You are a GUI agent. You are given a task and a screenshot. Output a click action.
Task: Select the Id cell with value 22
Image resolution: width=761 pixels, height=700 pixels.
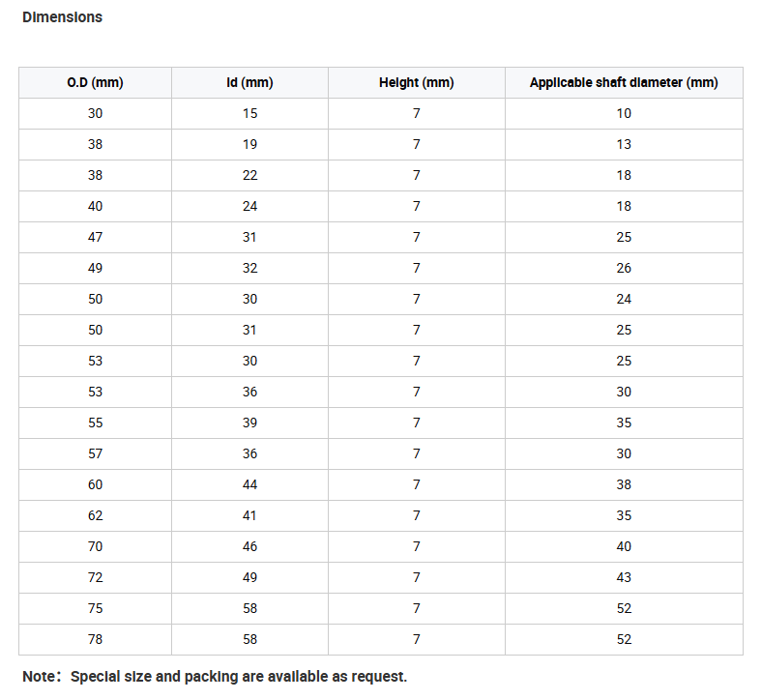249,175
